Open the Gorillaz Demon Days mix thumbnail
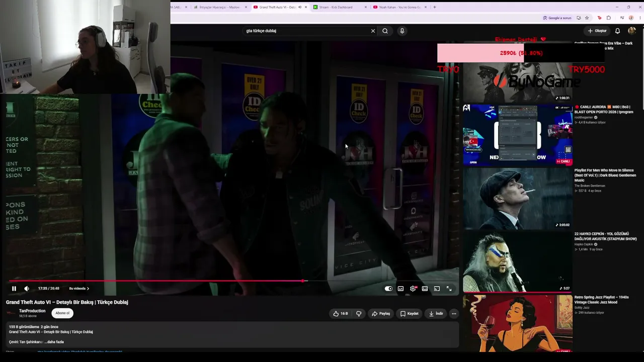 [x=518, y=71]
